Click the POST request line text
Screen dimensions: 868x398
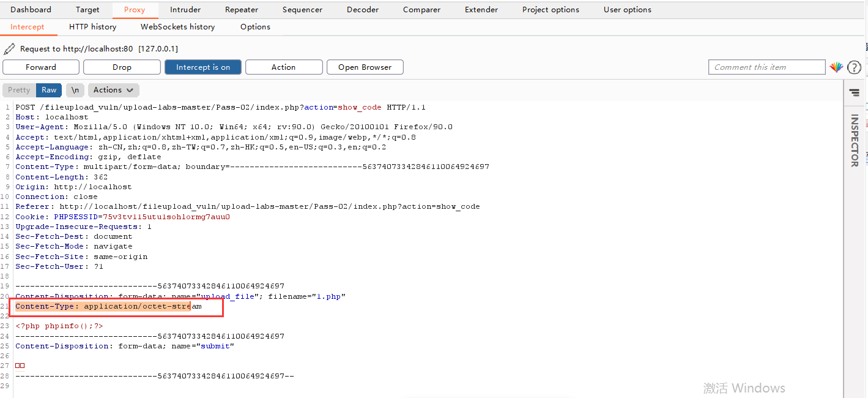tap(221, 107)
